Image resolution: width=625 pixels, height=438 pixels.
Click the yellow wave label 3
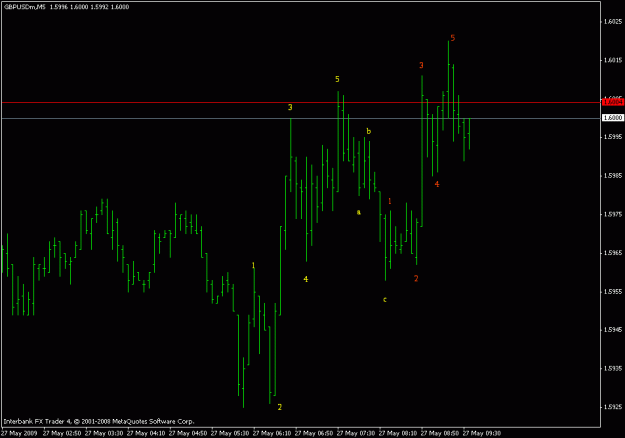pos(290,107)
